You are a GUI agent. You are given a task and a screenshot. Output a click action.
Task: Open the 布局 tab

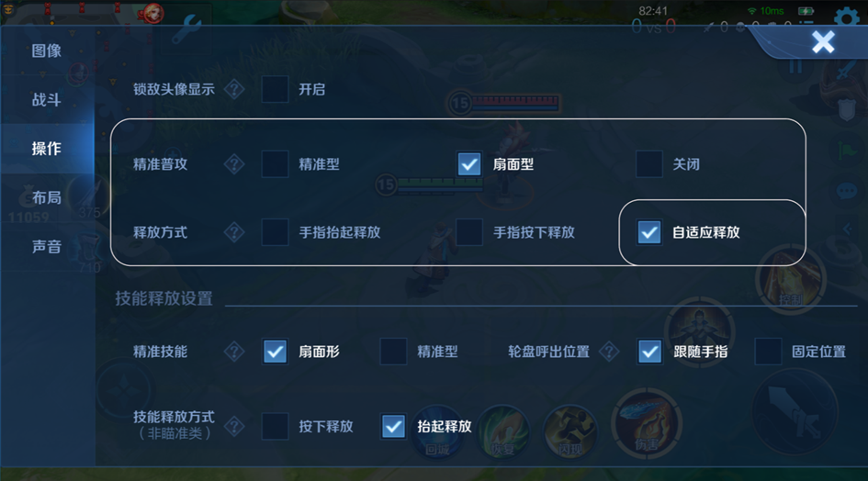[x=47, y=197]
